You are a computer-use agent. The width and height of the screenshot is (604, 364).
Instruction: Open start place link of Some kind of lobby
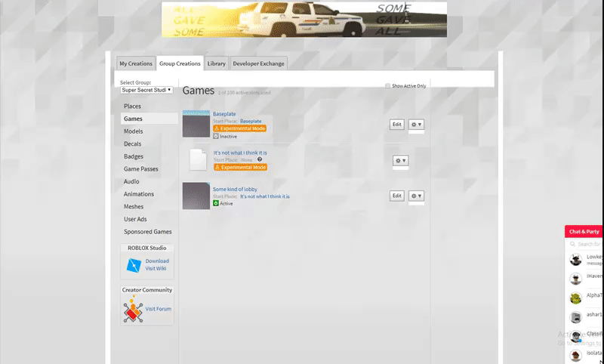[265, 196]
